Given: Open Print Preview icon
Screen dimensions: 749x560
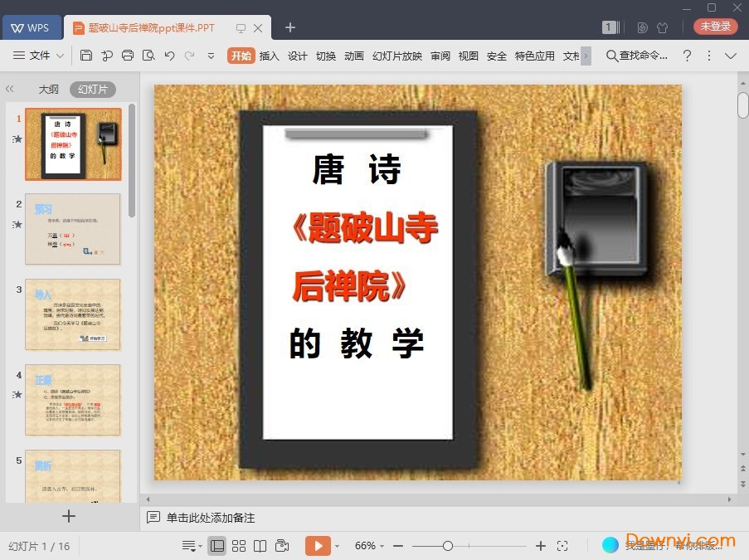Looking at the screenshot, I should pyautogui.click(x=148, y=56).
